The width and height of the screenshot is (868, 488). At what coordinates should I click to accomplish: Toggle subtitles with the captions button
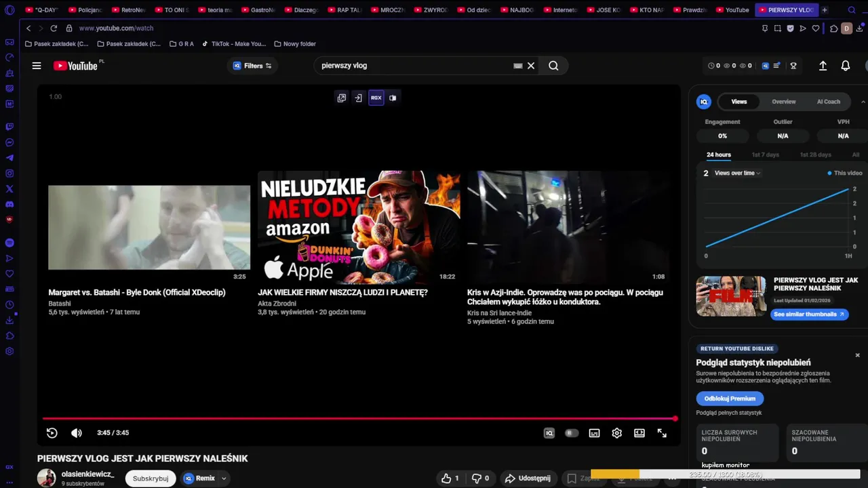tap(594, 433)
